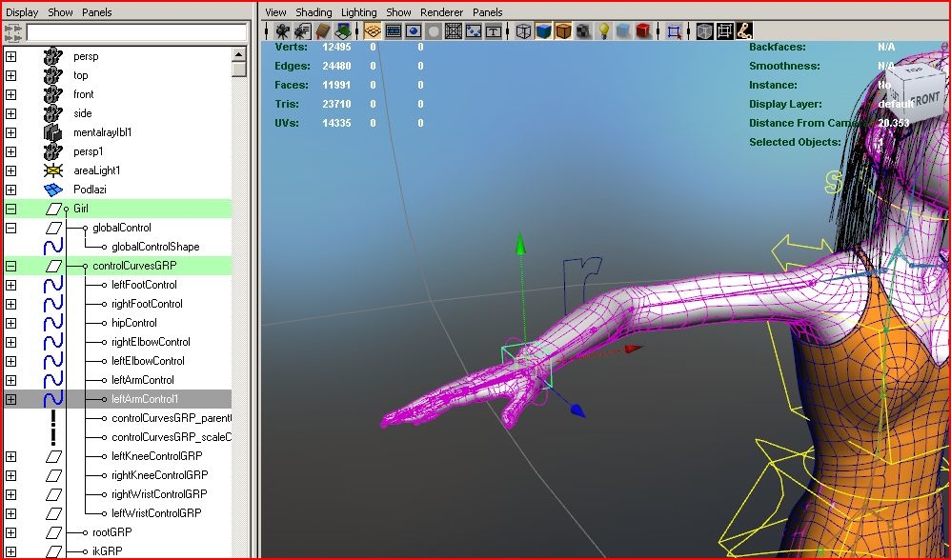Toggle scene lighting with light bulb icon
The width and height of the screenshot is (951, 560).
tap(603, 30)
